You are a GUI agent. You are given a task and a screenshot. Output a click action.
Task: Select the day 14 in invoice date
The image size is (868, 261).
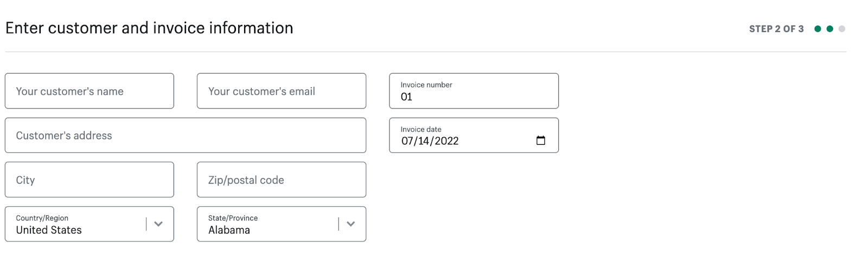click(x=424, y=141)
